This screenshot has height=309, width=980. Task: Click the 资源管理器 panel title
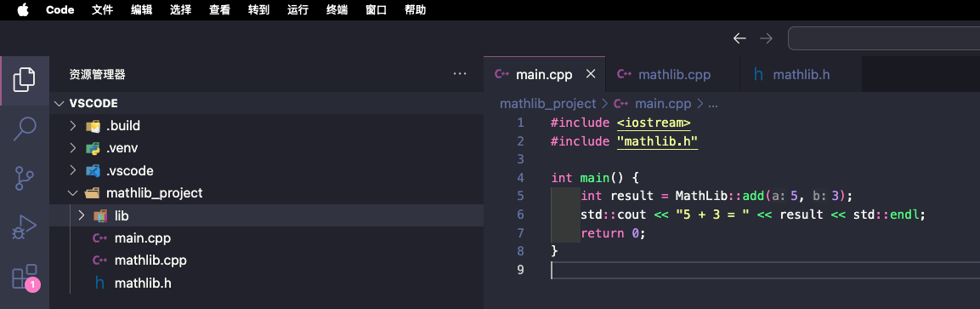tap(98, 74)
